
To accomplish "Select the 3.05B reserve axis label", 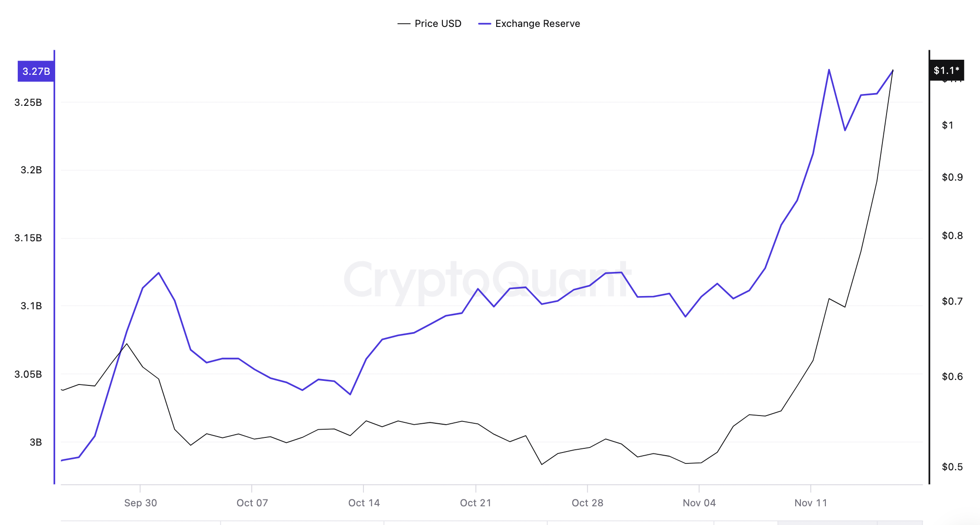I will [28, 374].
